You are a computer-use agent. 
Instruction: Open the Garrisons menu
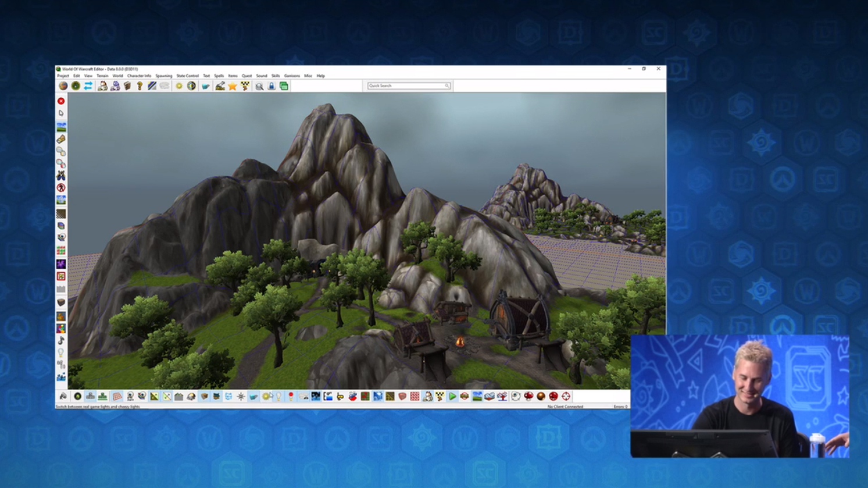[x=292, y=76]
